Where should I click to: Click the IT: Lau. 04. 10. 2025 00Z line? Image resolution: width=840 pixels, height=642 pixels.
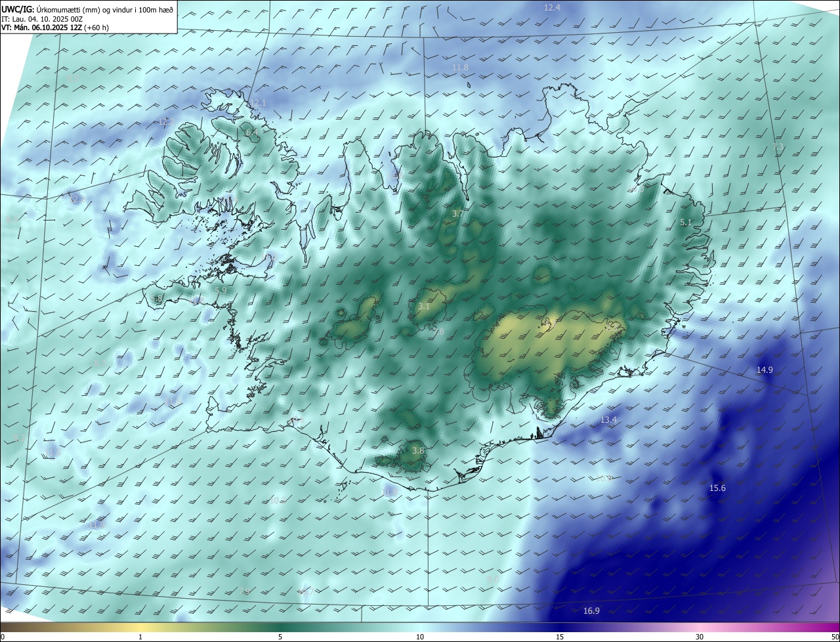tap(42, 19)
